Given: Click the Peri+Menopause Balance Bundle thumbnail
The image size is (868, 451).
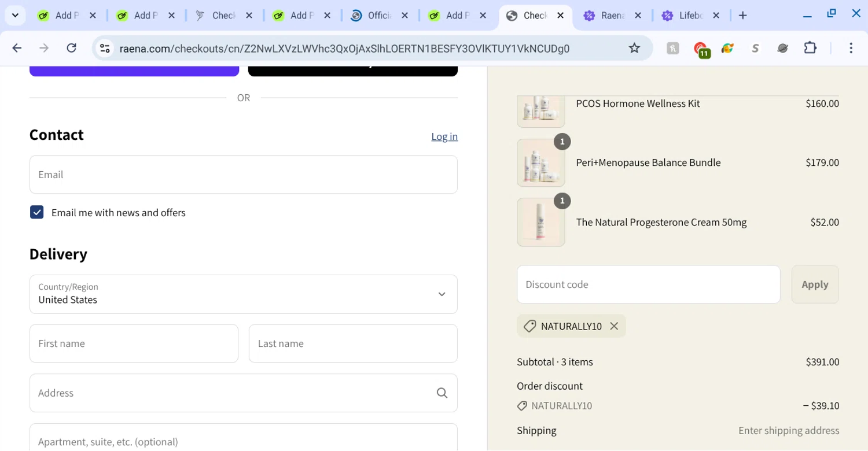Looking at the screenshot, I should tap(540, 163).
